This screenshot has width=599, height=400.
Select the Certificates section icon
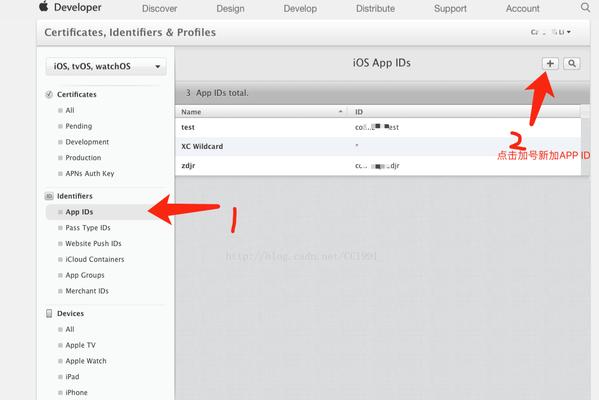point(49,94)
